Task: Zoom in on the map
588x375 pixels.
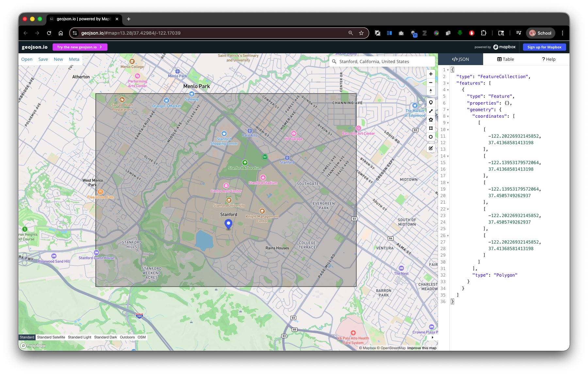Action: pyautogui.click(x=431, y=74)
